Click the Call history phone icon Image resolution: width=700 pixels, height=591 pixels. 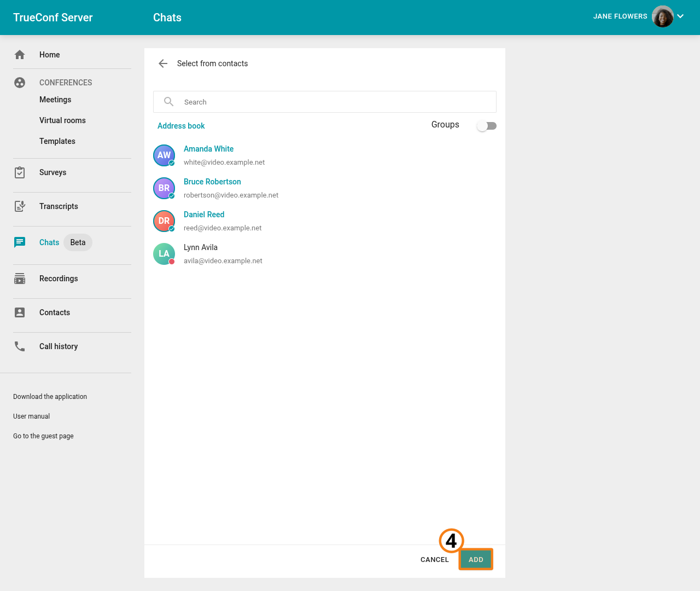[20, 346]
